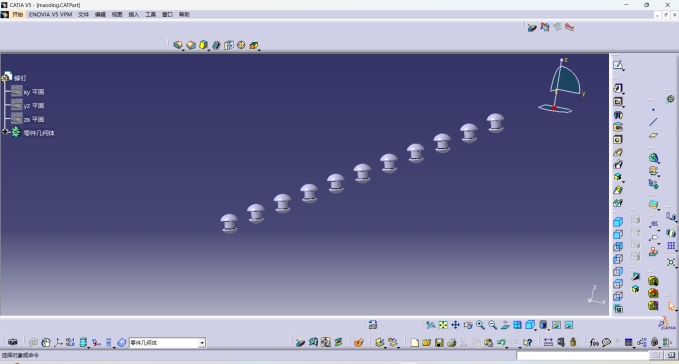Select the zx 平面 tree item
Screen dimensions: 679x364
(x=28, y=119)
